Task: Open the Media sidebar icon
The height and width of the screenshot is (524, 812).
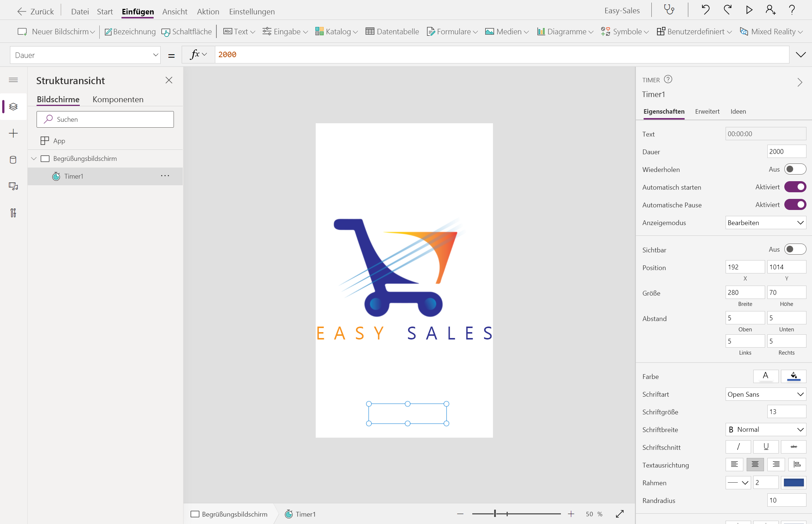Action: (13, 186)
